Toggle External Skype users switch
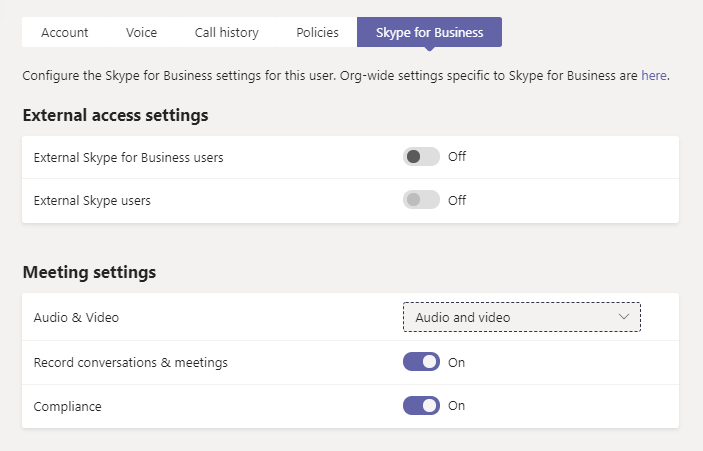 [421, 200]
